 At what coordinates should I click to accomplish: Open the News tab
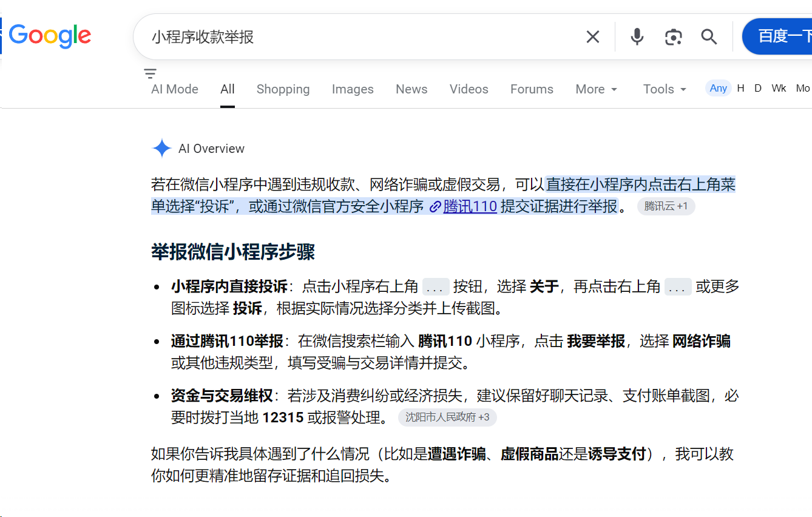[411, 89]
